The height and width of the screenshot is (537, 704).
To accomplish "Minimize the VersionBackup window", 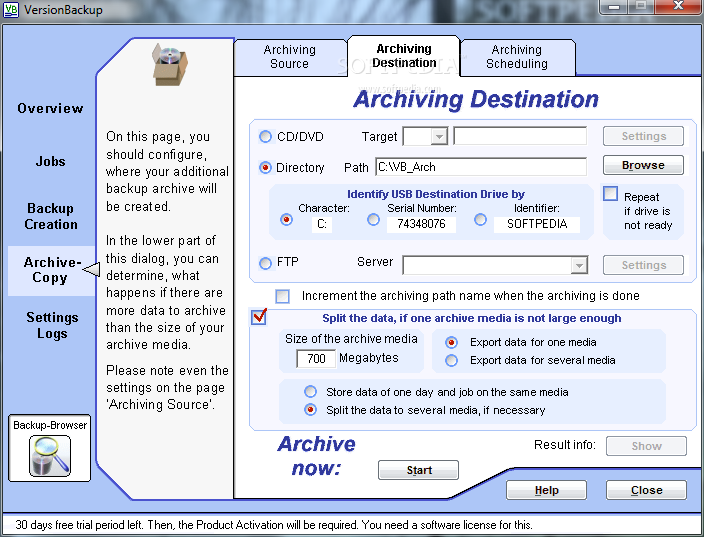I will (x=614, y=6).
